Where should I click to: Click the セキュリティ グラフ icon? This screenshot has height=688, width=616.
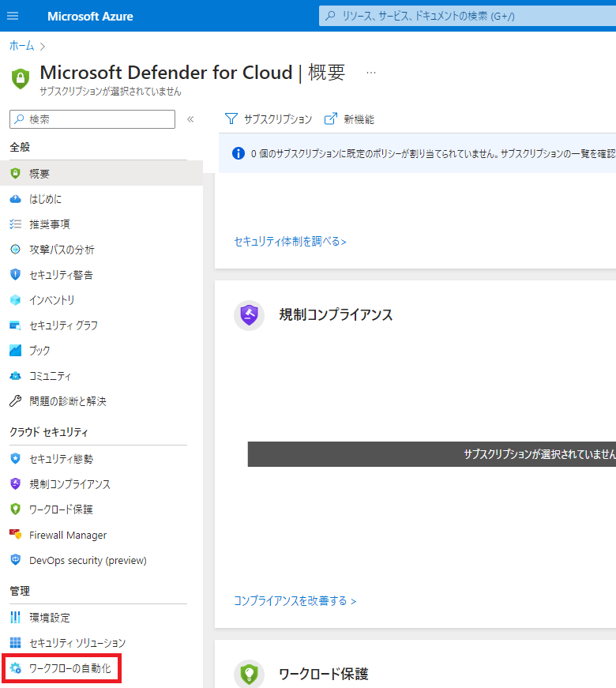point(15,325)
